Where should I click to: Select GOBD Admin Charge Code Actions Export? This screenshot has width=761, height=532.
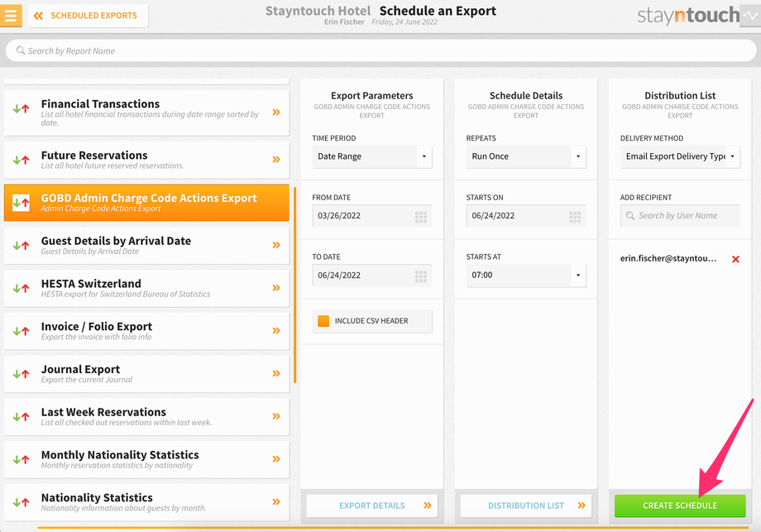[146, 203]
